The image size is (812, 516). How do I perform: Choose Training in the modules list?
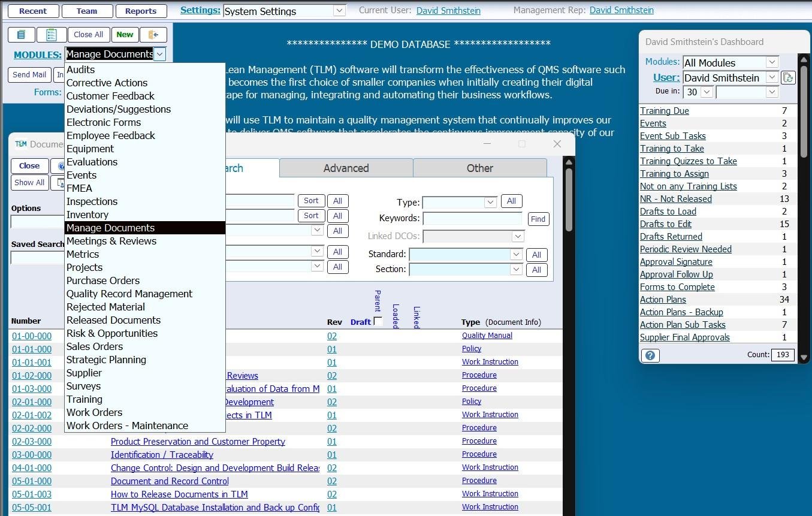click(x=84, y=399)
